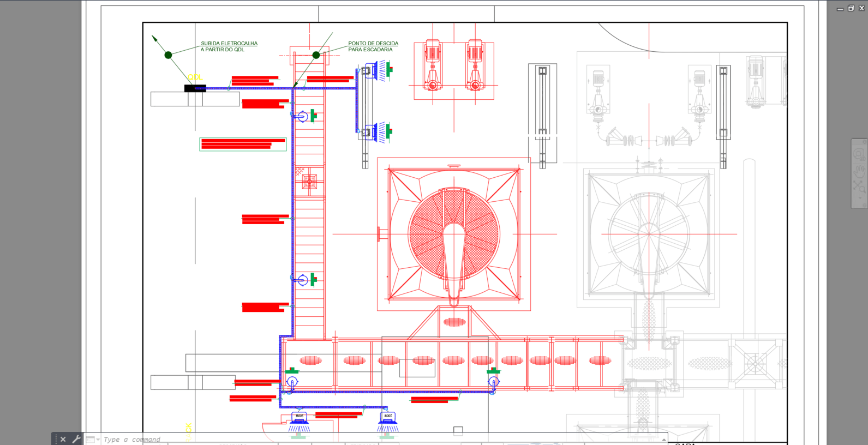Screen dimensions: 868x445
Task: Minimize the drawing window
Action: [x=840, y=9]
